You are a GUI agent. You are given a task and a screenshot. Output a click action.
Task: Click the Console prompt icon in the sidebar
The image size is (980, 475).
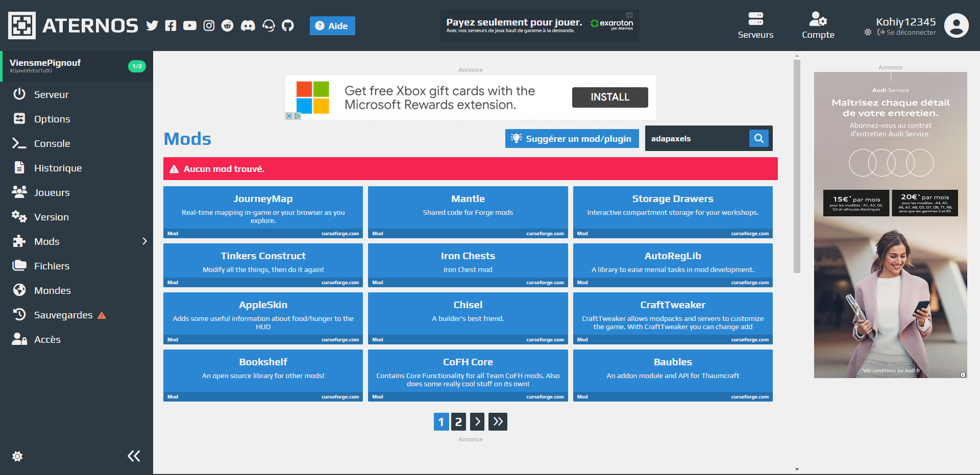pos(19,143)
